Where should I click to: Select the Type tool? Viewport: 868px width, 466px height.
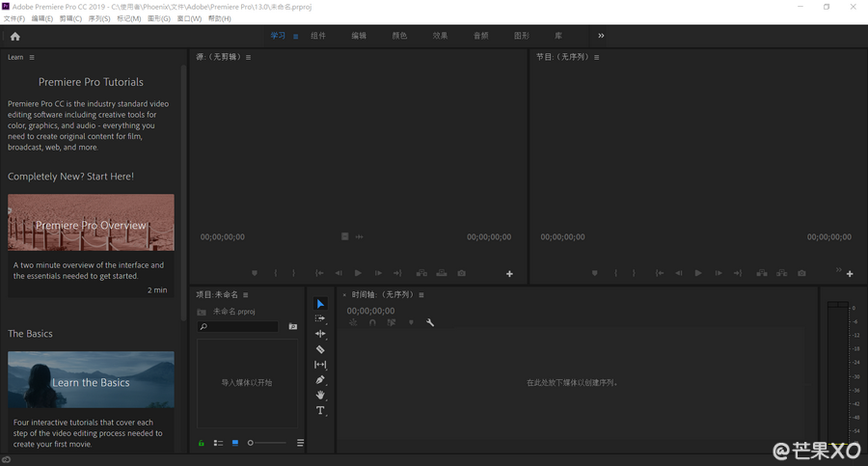(320, 411)
